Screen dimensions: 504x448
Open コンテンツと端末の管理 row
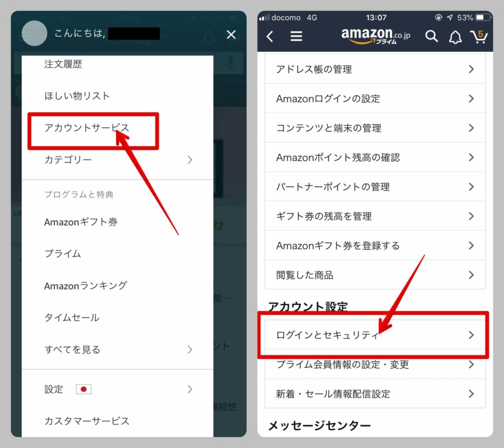[375, 128]
